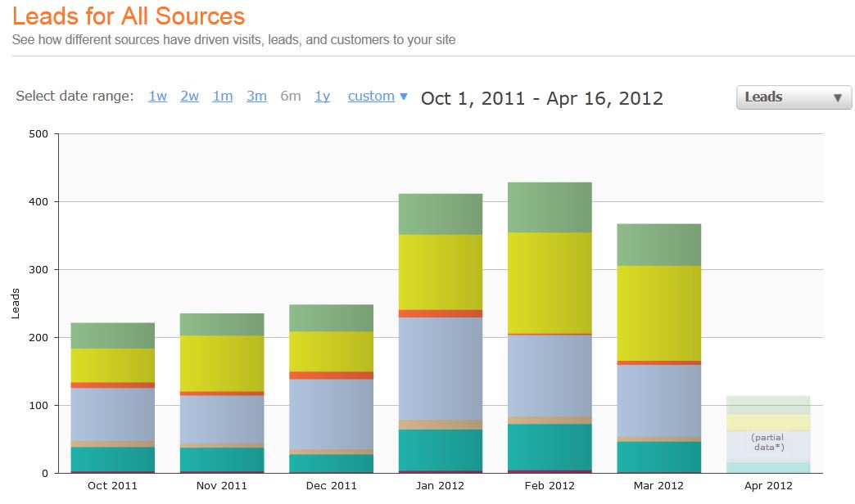Click the teal segment in Mar 2012 bar
855x504 pixels.
(x=658, y=457)
